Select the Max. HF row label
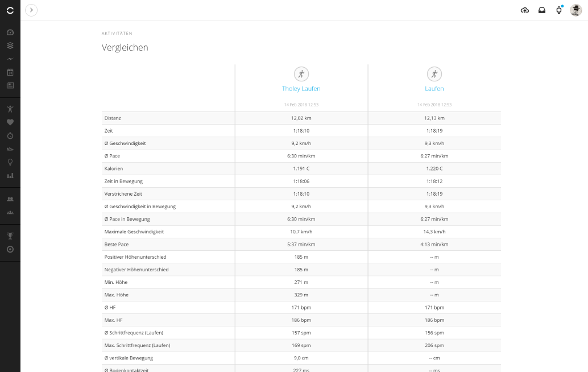The width and height of the screenshot is (588, 372). point(113,320)
